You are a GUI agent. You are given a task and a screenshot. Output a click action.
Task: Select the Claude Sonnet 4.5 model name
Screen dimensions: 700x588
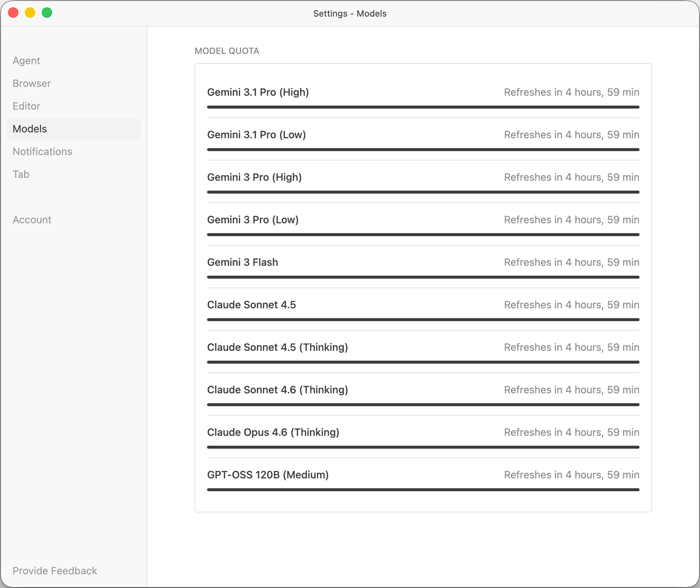tap(252, 305)
